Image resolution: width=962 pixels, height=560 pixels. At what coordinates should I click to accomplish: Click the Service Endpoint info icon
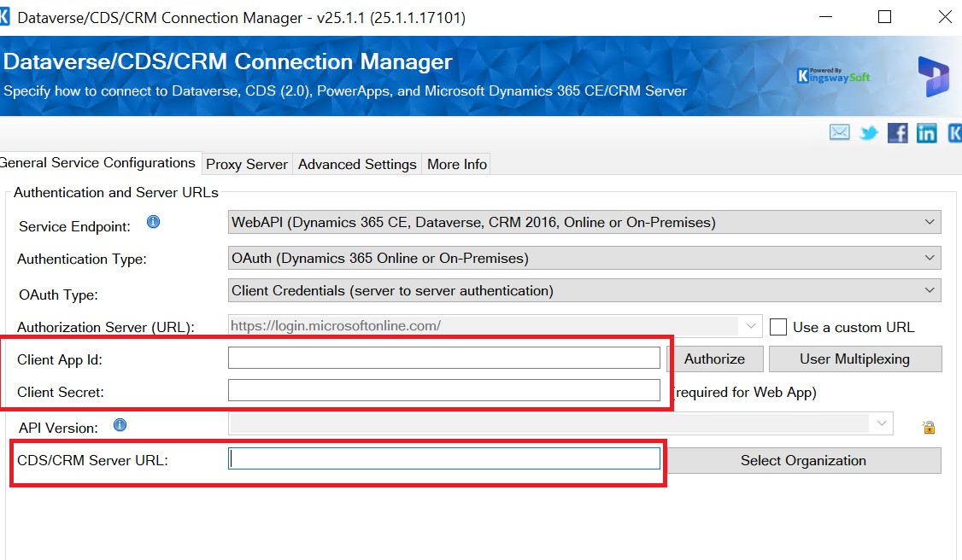[x=154, y=222]
